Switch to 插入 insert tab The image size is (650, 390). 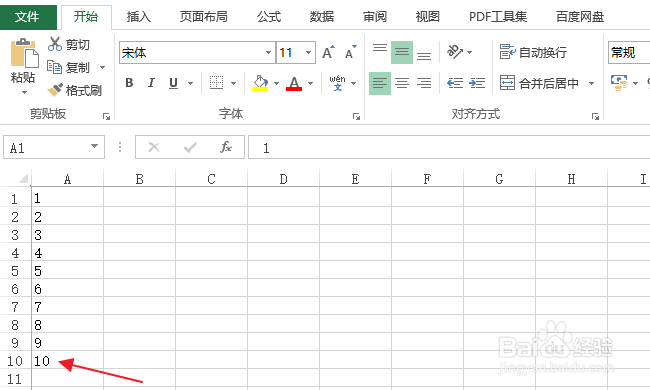139,17
